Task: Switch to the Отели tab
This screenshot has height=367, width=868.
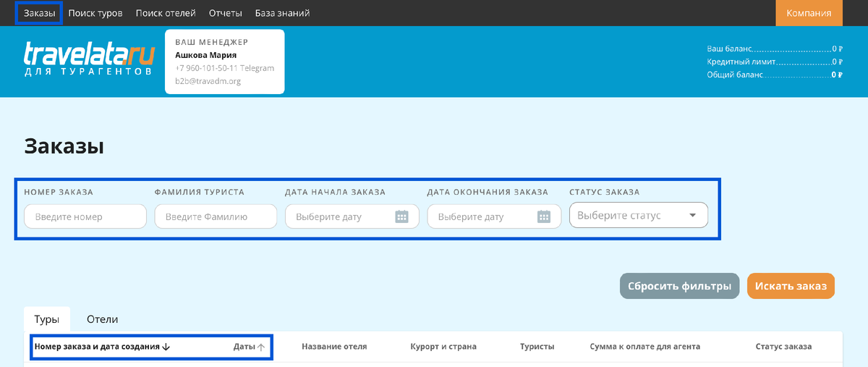Action: [102, 319]
